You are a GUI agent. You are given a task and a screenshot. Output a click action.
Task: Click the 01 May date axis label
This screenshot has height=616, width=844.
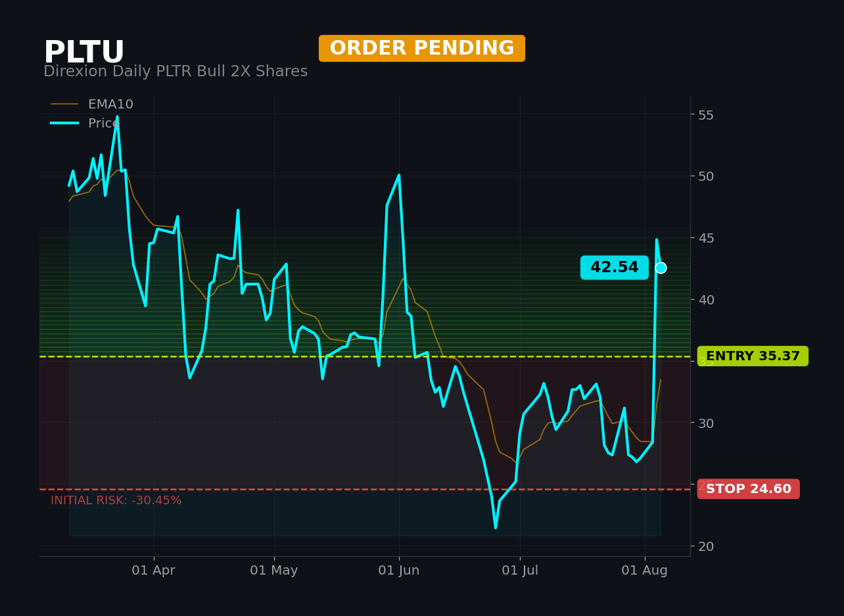pos(274,571)
